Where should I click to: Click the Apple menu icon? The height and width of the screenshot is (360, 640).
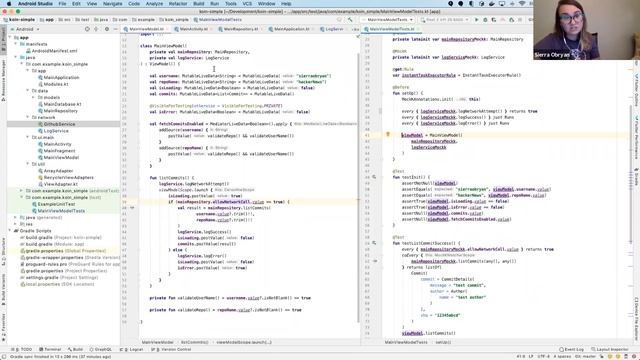(x=9, y=4)
